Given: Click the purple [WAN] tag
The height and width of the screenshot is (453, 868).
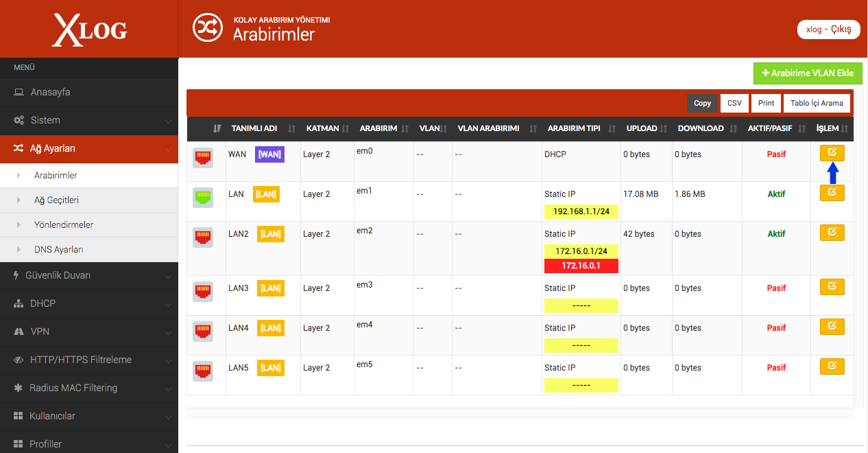Looking at the screenshot, I should click(269, 154).
